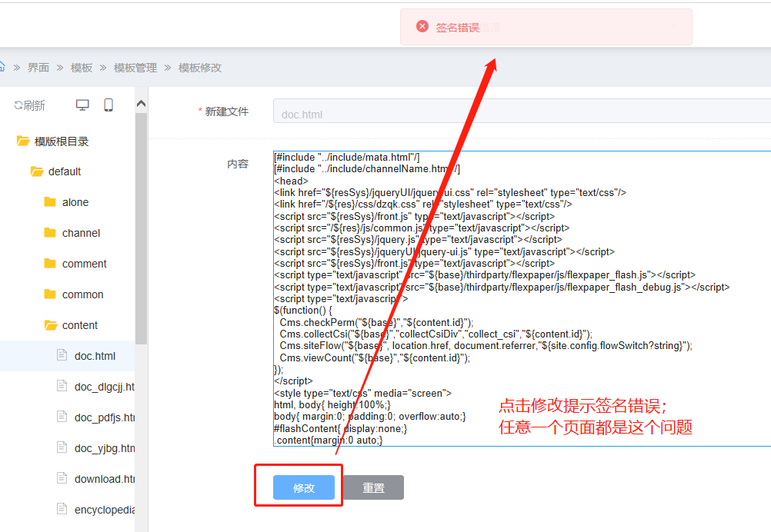771x532 pixels.
Task: Open the 界面 breadcrumb link
Action: tap(38, 68)
